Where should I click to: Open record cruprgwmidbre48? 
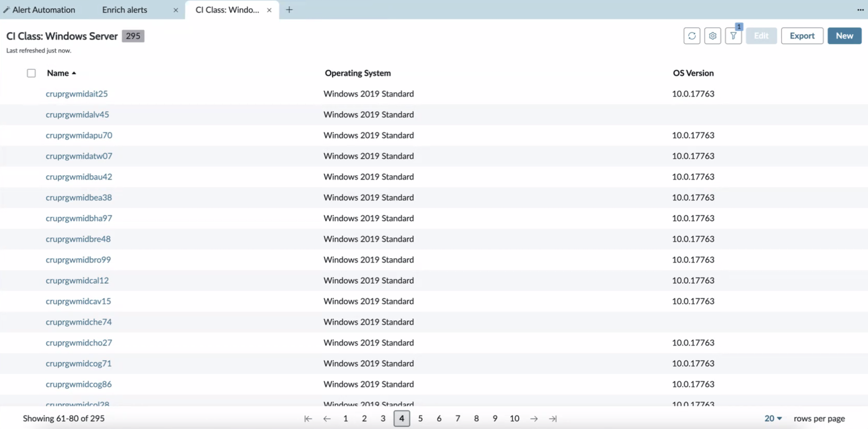click(x=78, y=239)
